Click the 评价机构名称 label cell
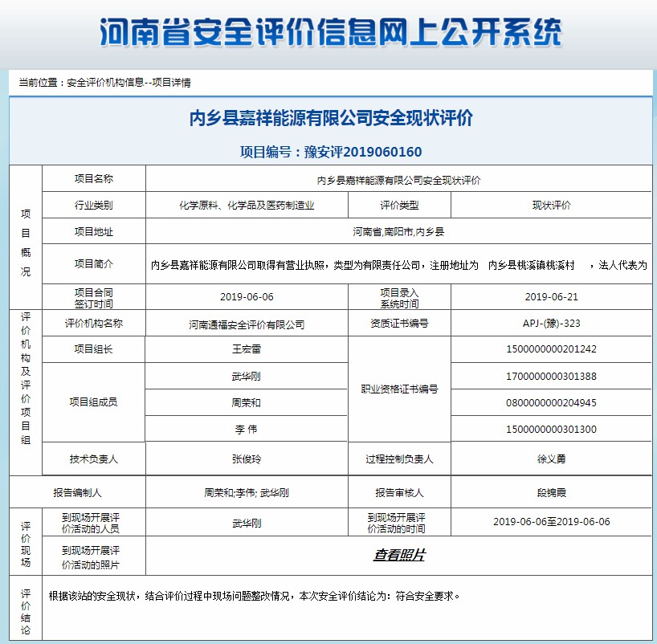 (94, 324)
